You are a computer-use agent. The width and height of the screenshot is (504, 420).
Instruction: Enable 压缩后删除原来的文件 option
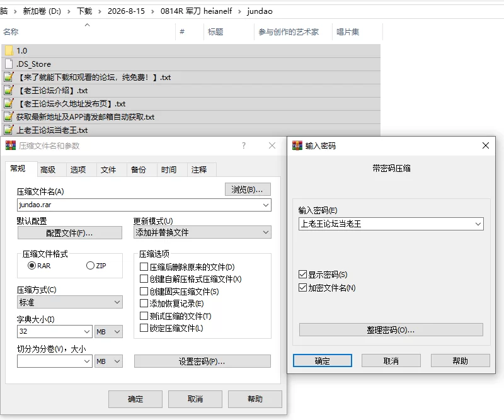[x=144, y=267]
